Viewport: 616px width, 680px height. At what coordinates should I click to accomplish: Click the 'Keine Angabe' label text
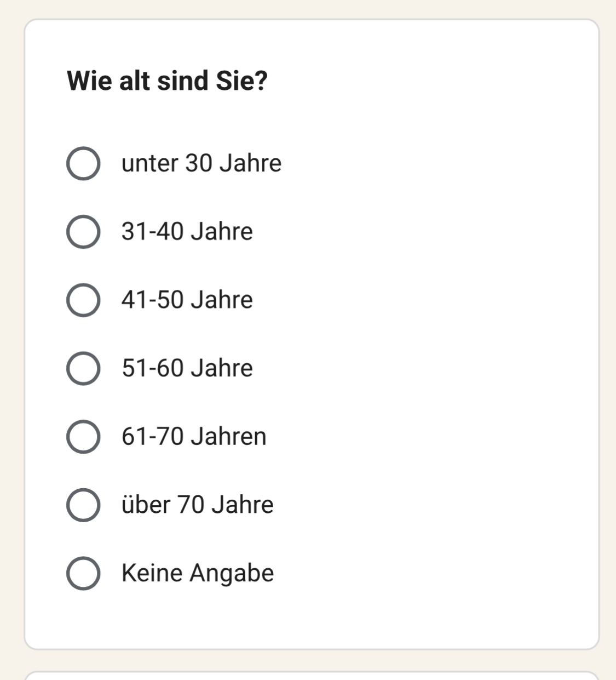197,573
